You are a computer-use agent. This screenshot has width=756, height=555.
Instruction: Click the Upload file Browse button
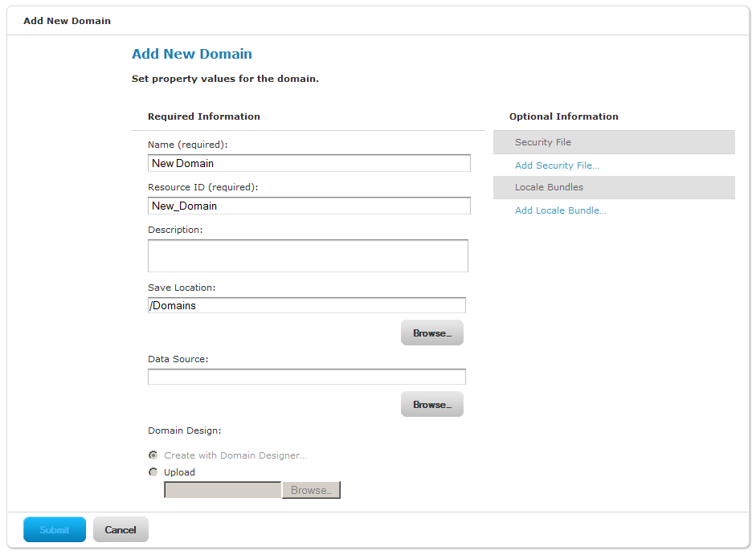click(312, 491)
